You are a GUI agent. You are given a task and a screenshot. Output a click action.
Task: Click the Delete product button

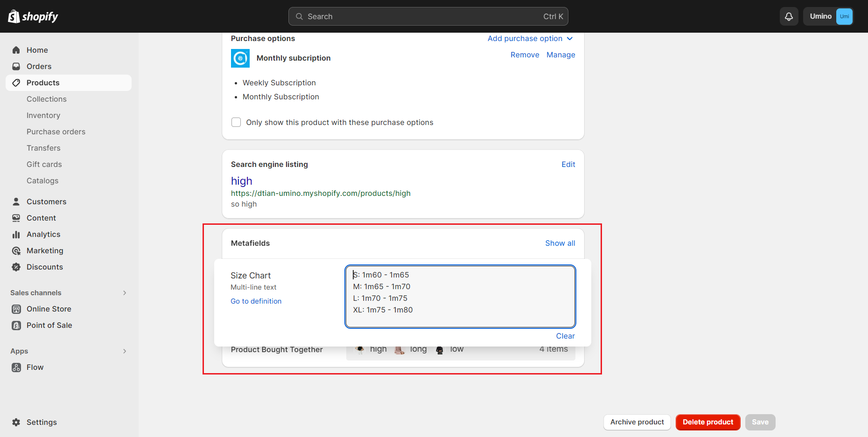pyautogui.click(x=707, y=422)
